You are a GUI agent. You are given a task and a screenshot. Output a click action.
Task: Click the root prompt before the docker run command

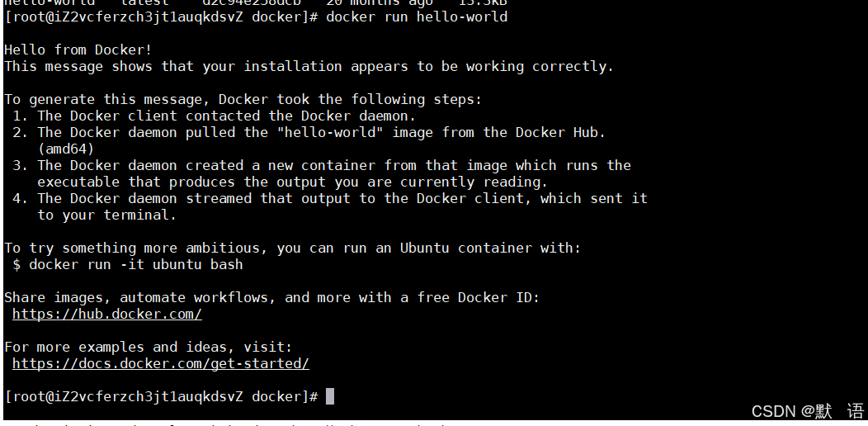point(161,17)
